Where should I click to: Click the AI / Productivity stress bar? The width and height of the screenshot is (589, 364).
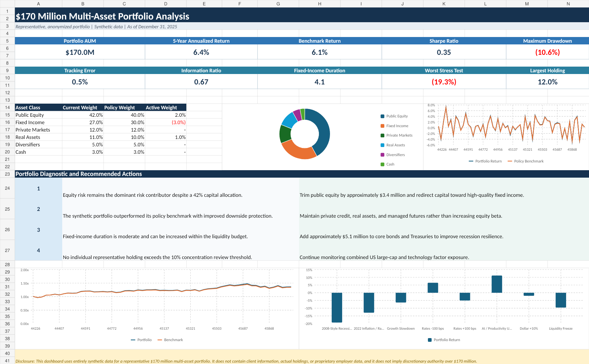(x=497, y=284)
